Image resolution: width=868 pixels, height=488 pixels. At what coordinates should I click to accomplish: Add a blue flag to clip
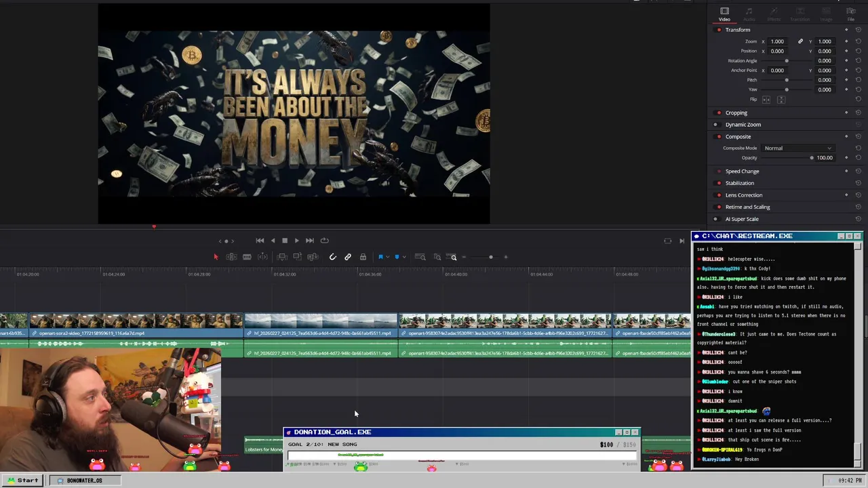pyautogui.click(x=380, y=257)
